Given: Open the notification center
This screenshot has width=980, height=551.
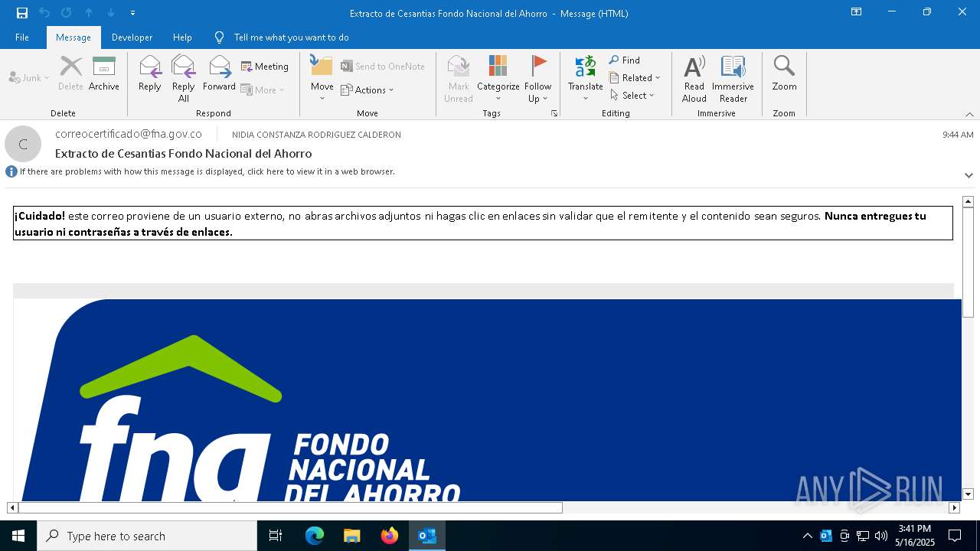Looking at the screenshot, I should coord(955,536).
